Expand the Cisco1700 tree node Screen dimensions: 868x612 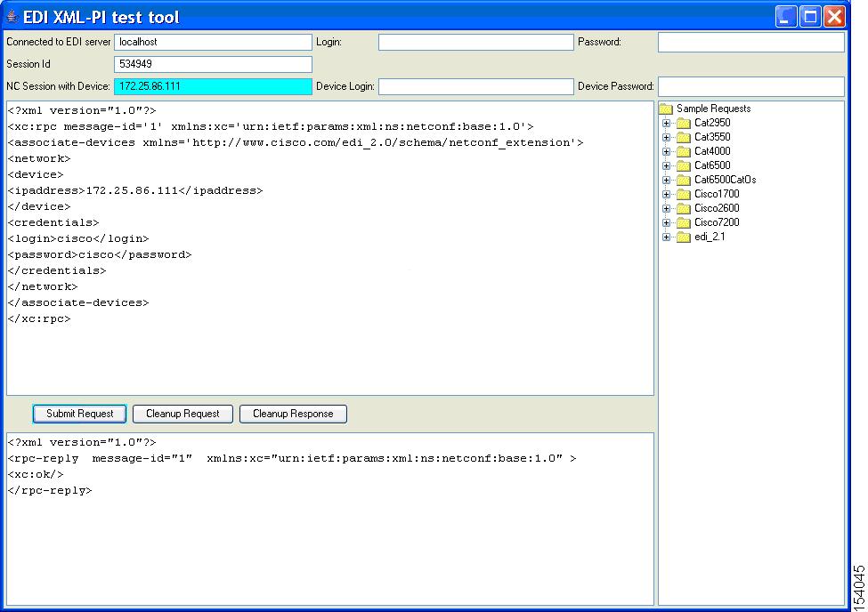(x=667, y=194)
